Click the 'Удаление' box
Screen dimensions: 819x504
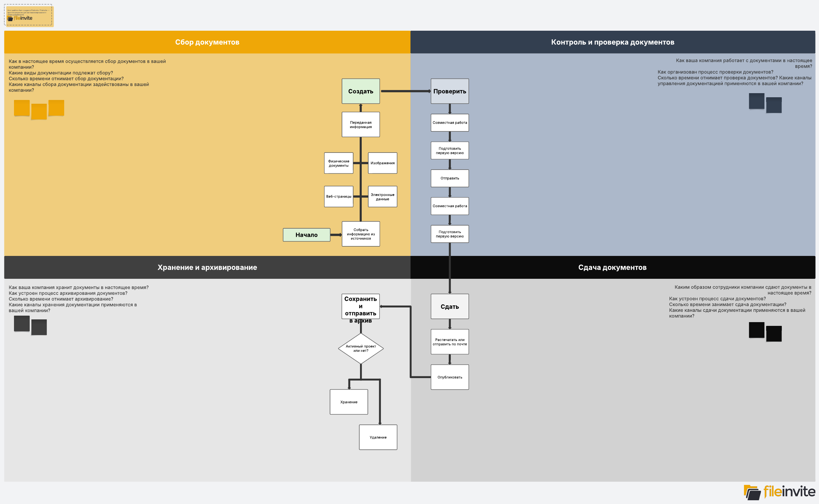[378, 437]
